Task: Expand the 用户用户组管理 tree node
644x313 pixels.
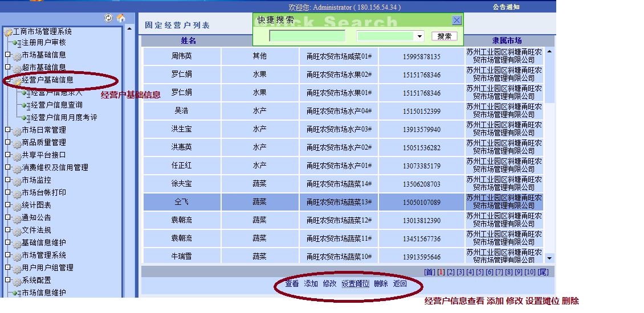Action: [x=7, y=267]
